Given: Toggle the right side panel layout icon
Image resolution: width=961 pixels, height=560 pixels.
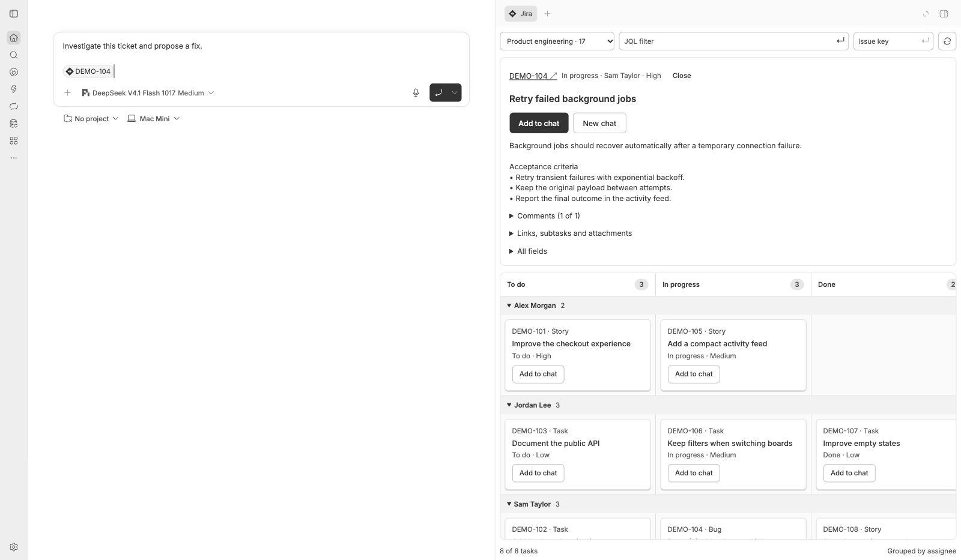Looking at the screenshot, I should click(944, 14).
